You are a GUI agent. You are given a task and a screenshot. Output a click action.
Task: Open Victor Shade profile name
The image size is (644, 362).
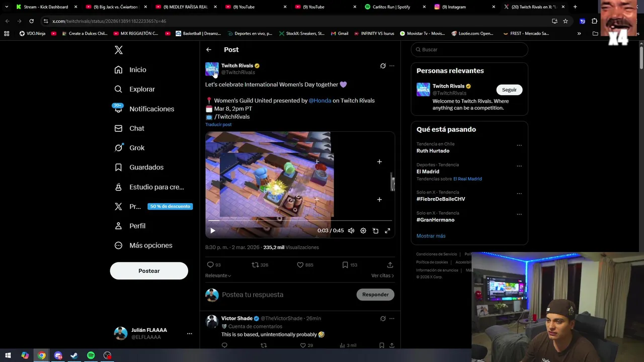point(237,318)
